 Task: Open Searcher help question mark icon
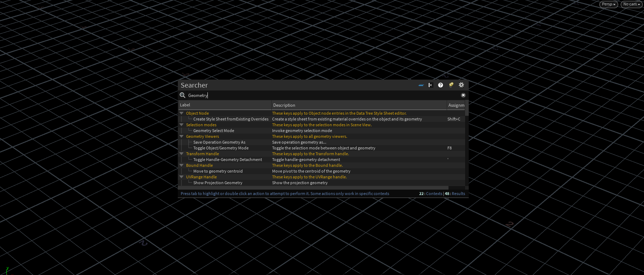441,85
